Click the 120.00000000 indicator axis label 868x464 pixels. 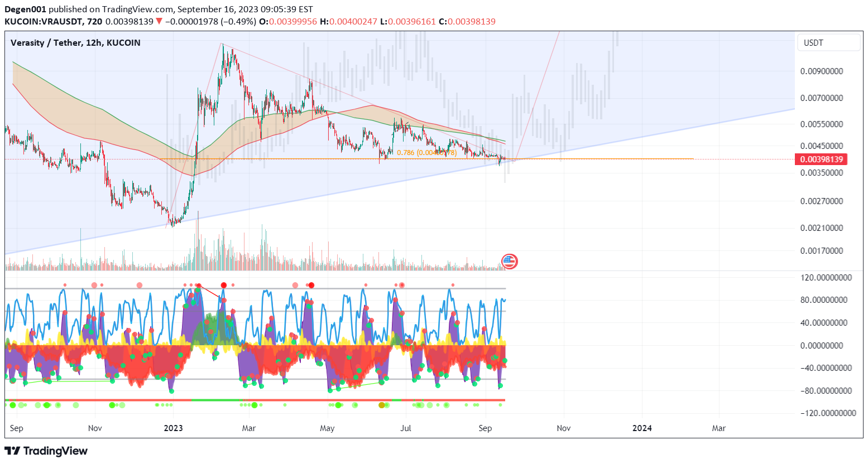(x=826, y=278)
